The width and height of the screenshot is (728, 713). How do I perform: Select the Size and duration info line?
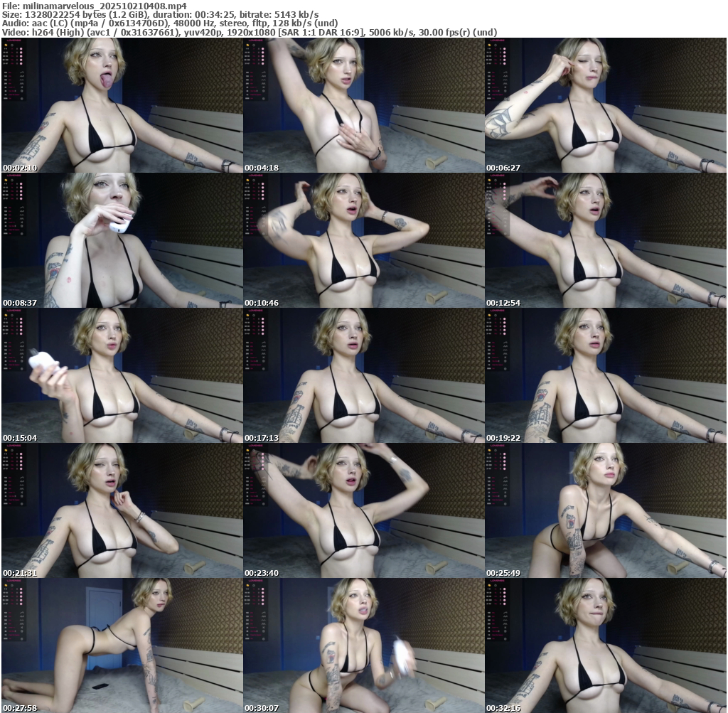click(160, 14)
